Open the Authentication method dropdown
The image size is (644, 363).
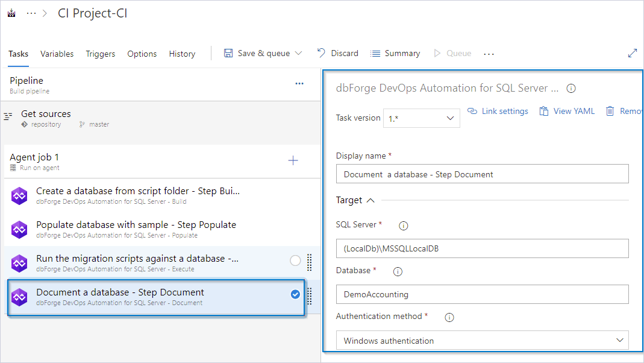click(x=482, y=341)
